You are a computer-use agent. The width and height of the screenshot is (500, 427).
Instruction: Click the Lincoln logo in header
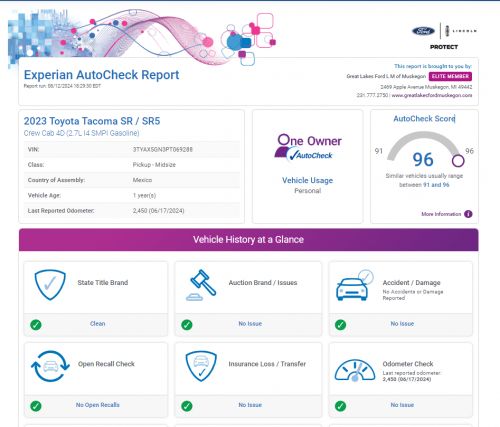coord(462,31)
